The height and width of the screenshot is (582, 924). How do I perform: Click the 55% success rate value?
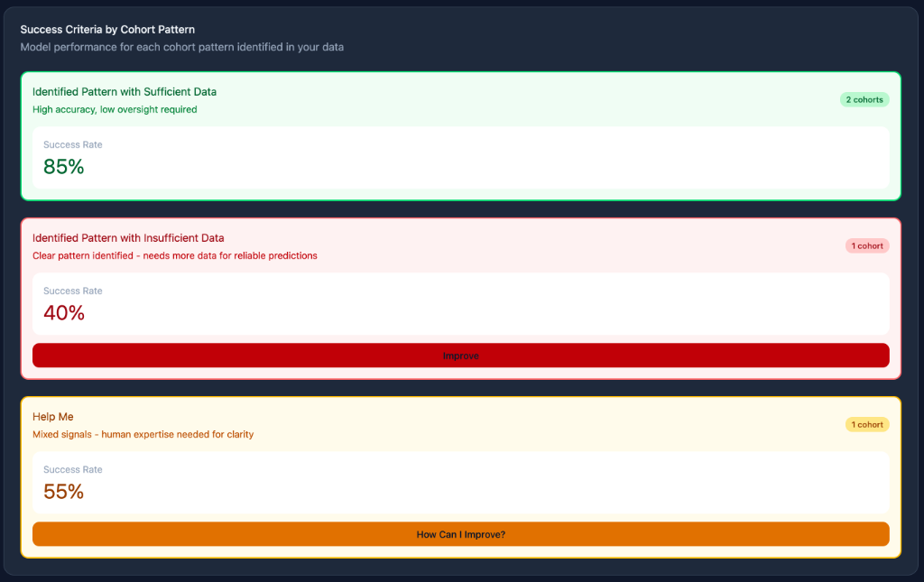(62, 492)
